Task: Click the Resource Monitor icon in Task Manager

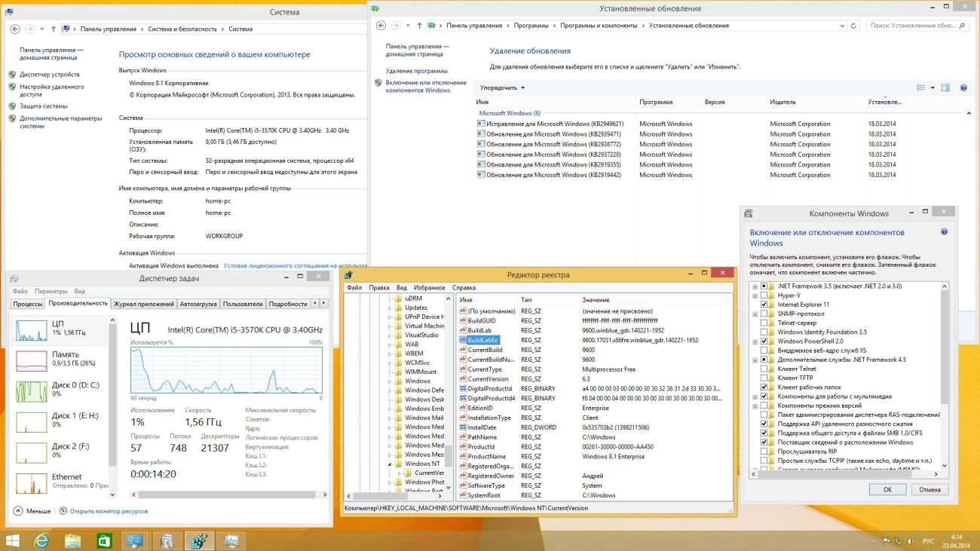Action: (x=63, y=511)
